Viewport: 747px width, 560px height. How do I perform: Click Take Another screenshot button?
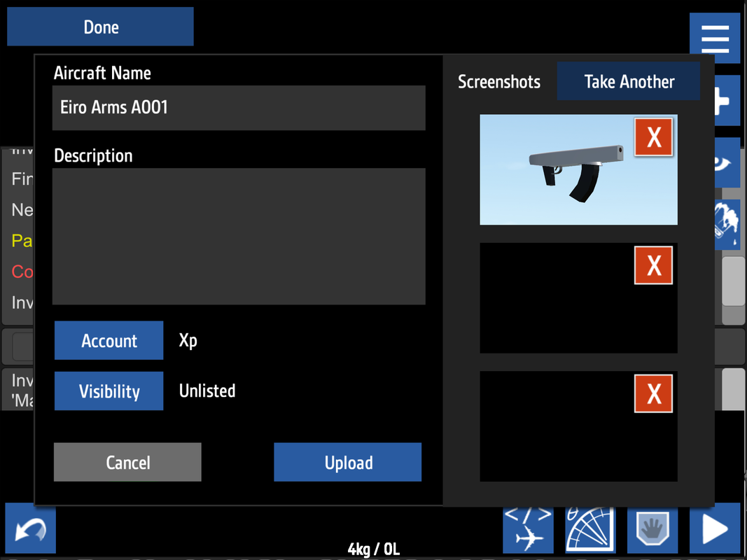tap(629, 81)
